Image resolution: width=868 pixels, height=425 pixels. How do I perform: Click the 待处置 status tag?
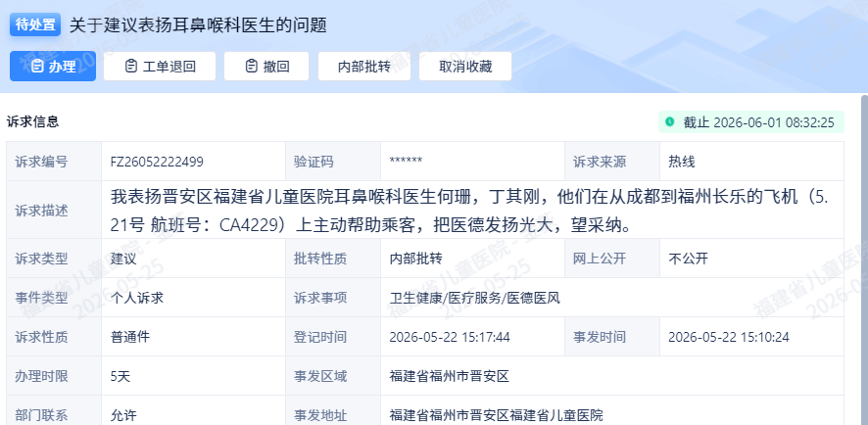35,24
